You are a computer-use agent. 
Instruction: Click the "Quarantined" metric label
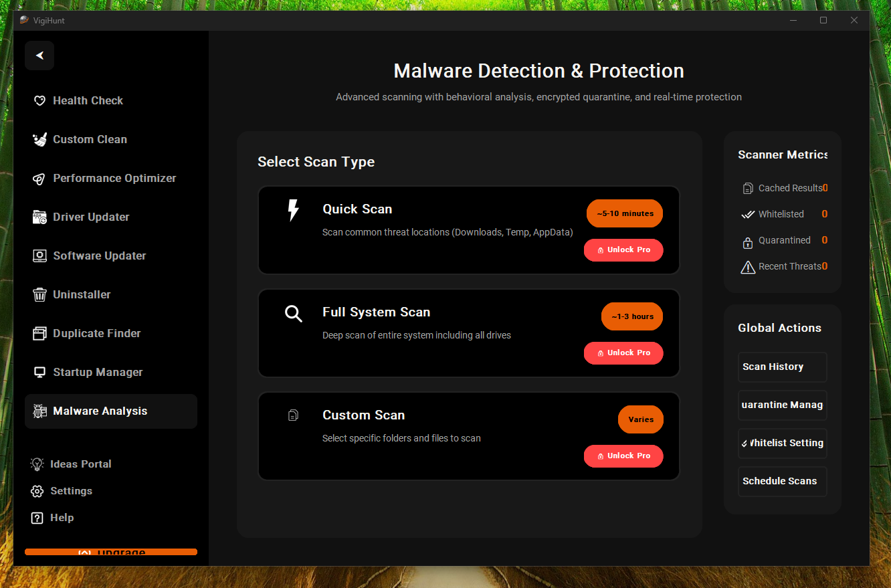[x=785, y=241]
